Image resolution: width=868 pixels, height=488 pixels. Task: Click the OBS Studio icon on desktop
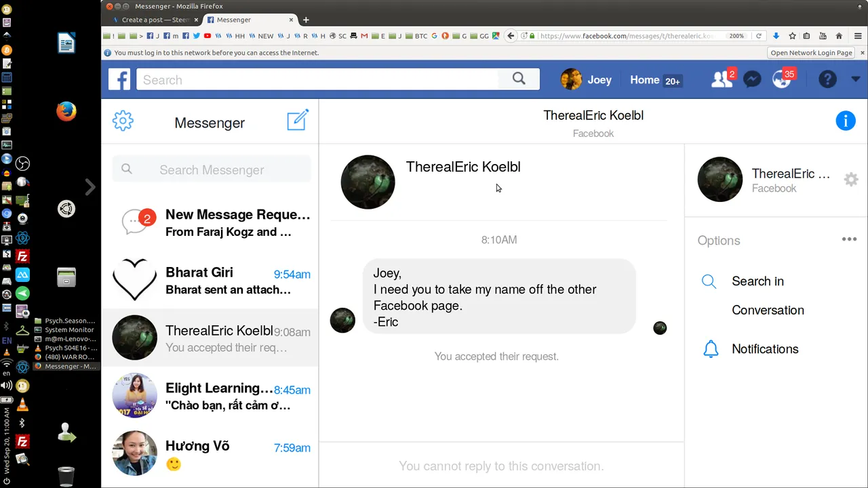point(22,163)
